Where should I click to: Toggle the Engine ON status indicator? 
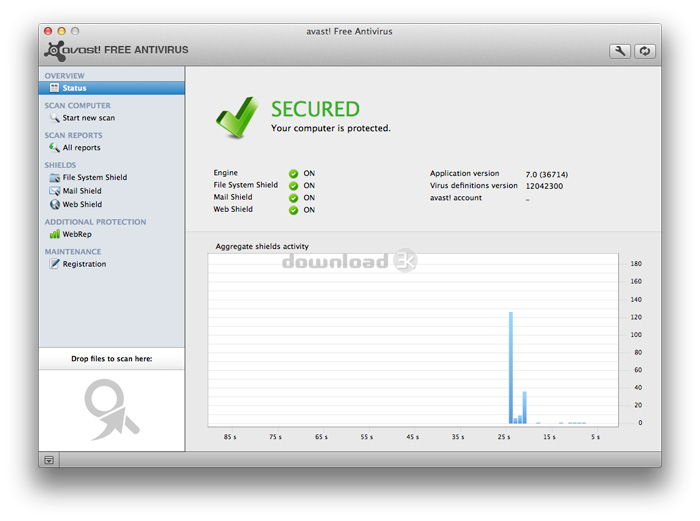(294, 174)
